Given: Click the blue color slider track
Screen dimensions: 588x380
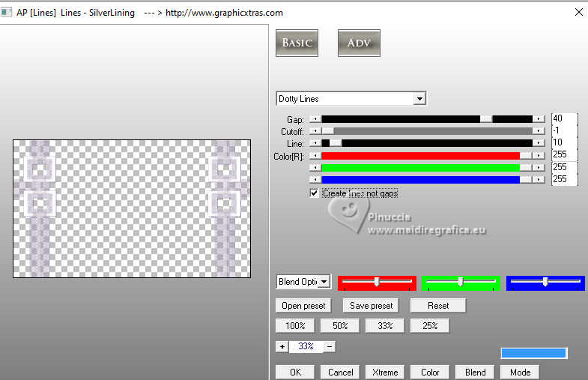Looking at the screenshot, I should point(421,180).
